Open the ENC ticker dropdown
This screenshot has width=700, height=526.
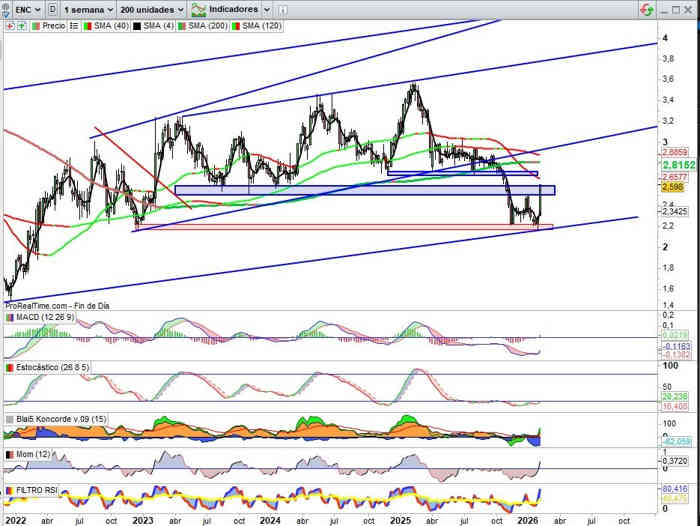28,9
